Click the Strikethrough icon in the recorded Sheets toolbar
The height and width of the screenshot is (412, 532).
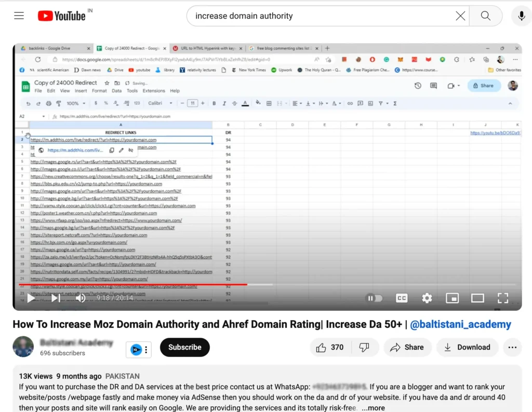click(234, 103)
